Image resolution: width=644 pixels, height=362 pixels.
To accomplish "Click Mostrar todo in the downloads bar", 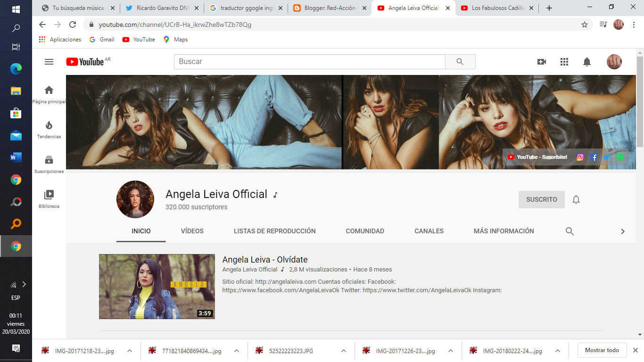I will pos(602,350).
